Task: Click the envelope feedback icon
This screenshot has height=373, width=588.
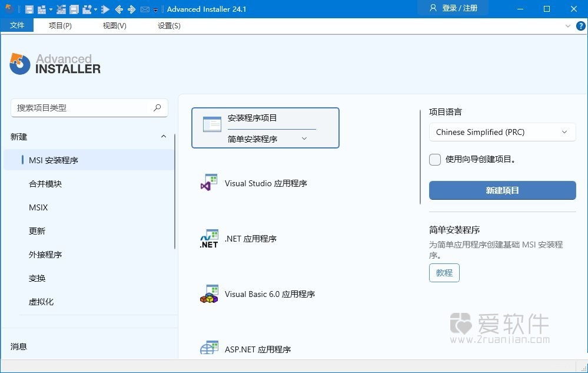Action: 145,9
